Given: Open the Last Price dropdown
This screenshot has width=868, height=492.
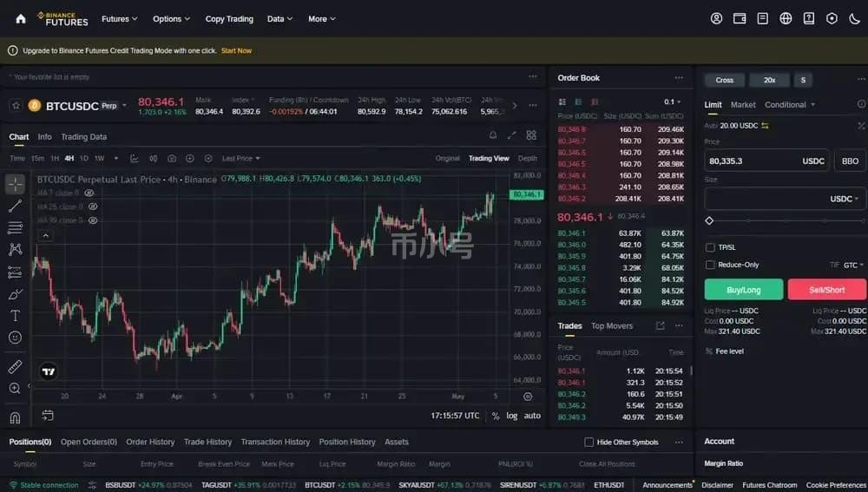Looking at the screenshot, I should click(240, 158).
